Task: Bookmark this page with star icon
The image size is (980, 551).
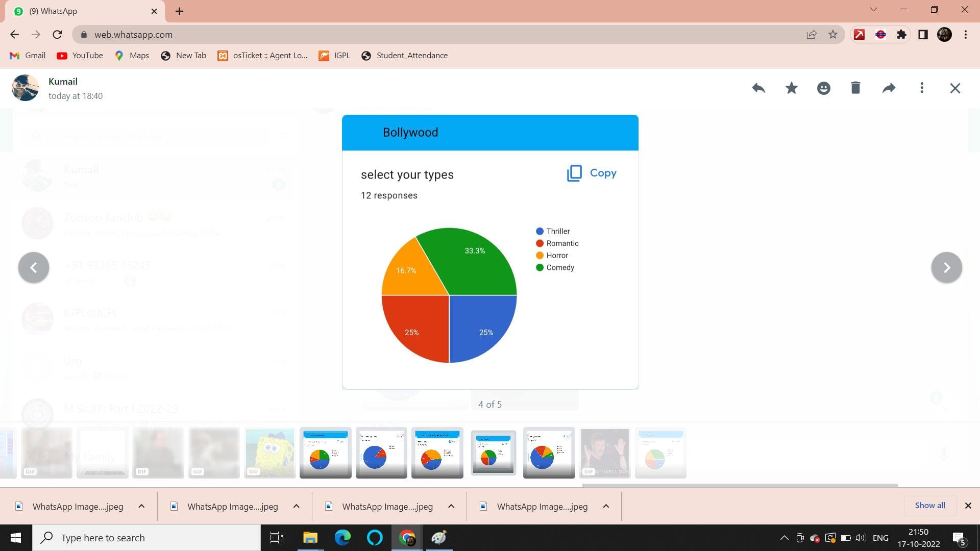Action: pyautogui.click(x=833, y=35)
